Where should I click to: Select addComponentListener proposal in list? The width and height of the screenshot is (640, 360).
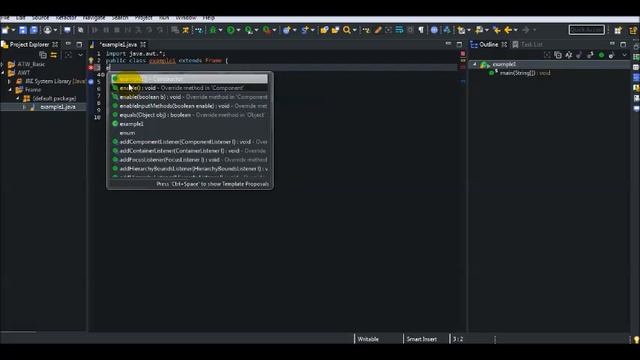click(190, 142)
